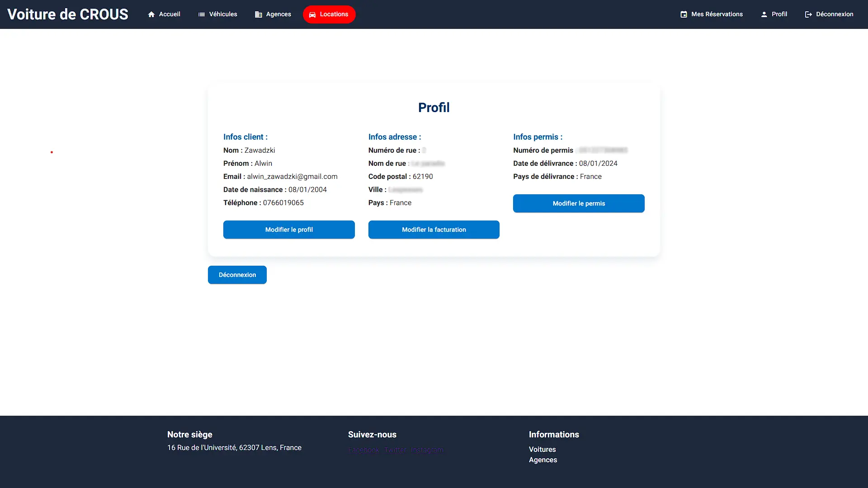
Task: Open the Instagram link in footer
Action: click(427, 450)
